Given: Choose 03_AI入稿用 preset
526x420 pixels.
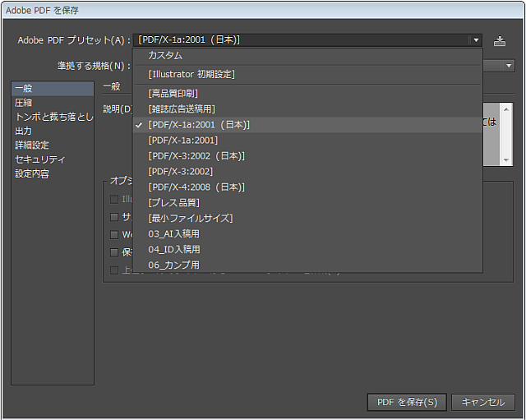Looking at the screenshot, I should [x=307, y=233].
